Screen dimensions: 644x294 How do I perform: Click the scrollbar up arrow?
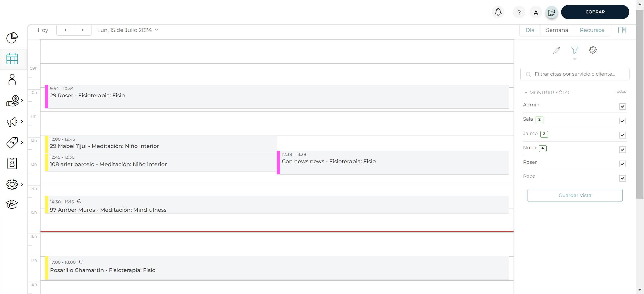640,4
